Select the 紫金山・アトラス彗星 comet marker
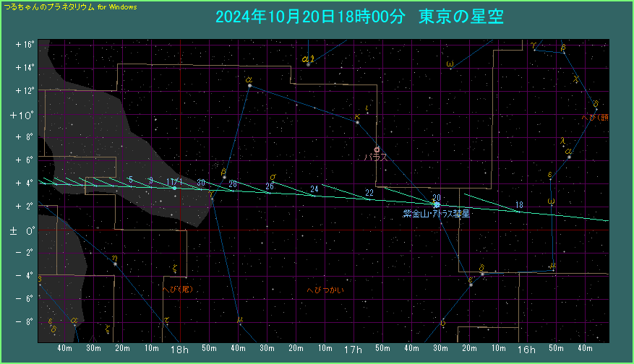The image size is (634, 364). pyautogui.click(x=437, y=204)
